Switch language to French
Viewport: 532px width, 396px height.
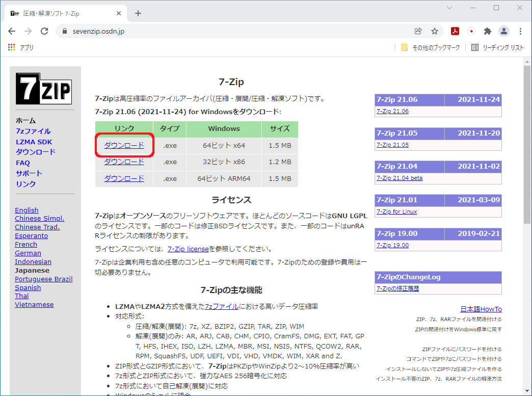tap(26, 244)
